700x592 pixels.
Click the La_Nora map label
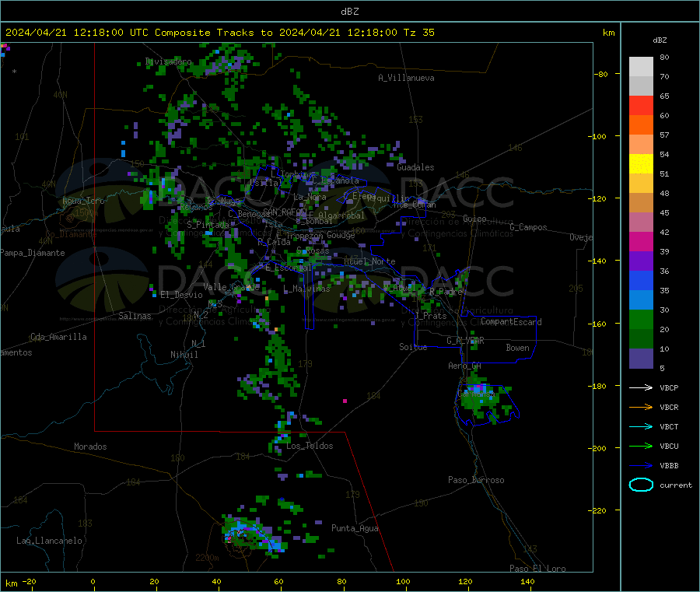point(310,197)
